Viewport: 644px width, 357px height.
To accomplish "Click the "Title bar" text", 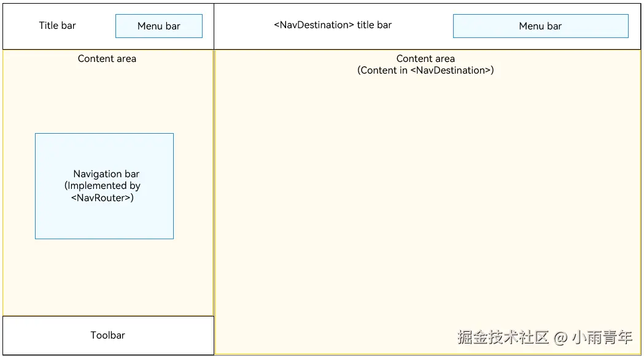I will 58,25.
